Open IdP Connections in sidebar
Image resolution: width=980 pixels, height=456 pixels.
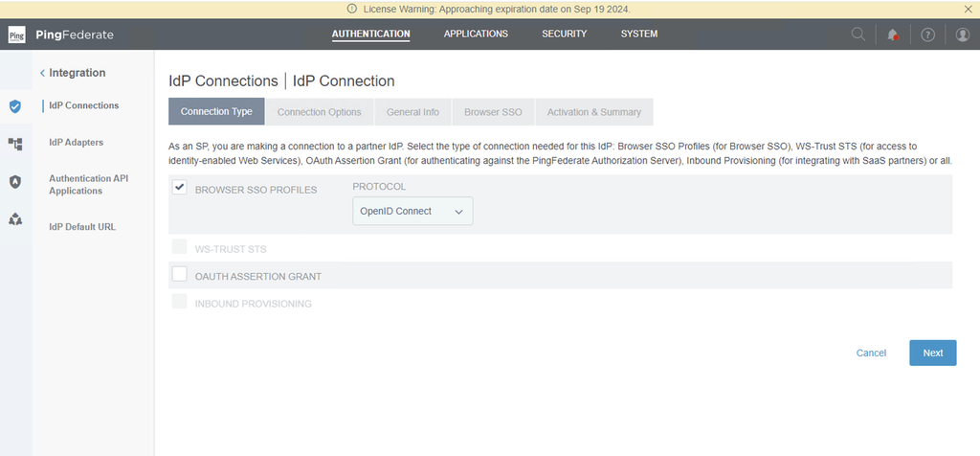pyautogui.click(x=84, y=105)
